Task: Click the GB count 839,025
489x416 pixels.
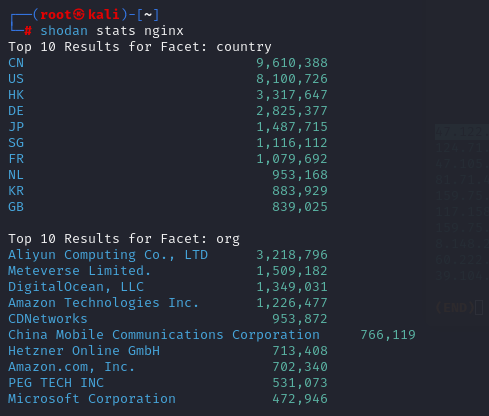Action: [300, 207]
